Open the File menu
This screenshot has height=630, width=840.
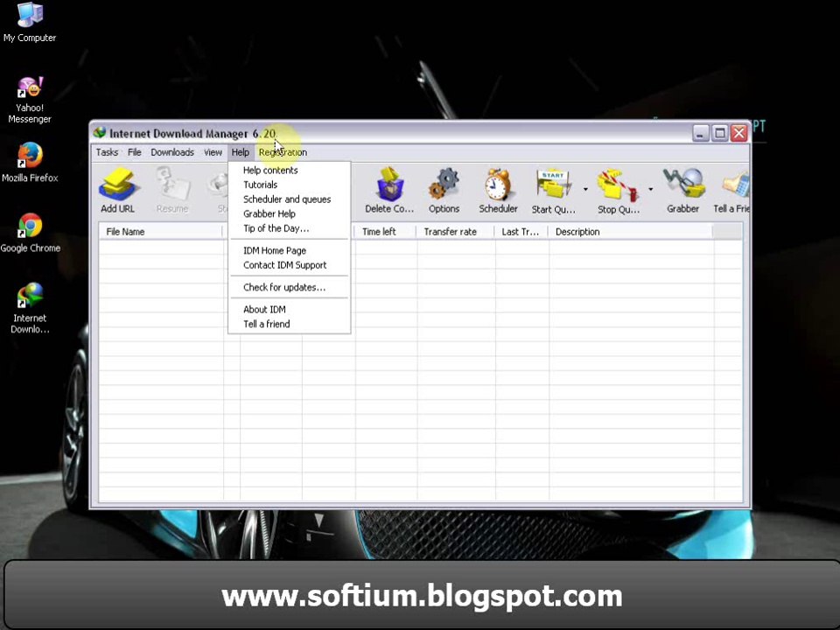135,152
